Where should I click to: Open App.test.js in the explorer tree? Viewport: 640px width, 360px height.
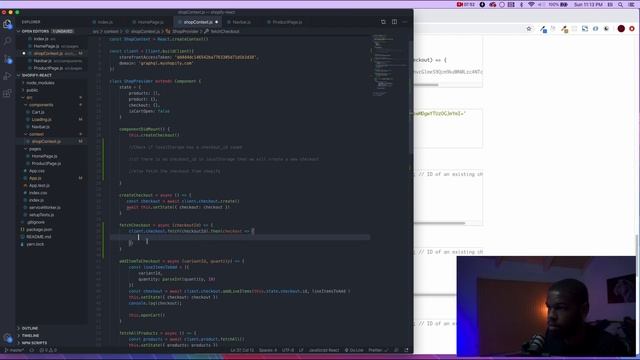click(39, 186)
